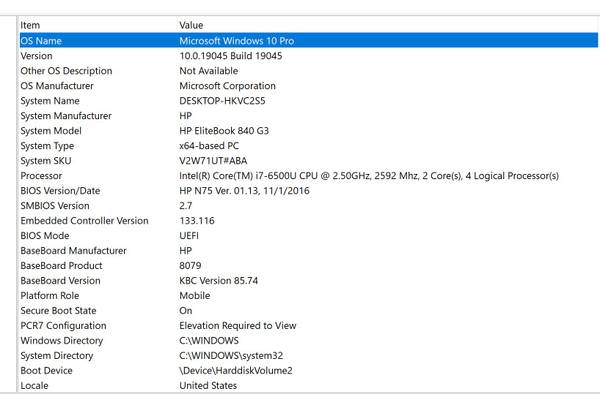
Task: Click the 133.116 value
Action: (x=197, y=220)
